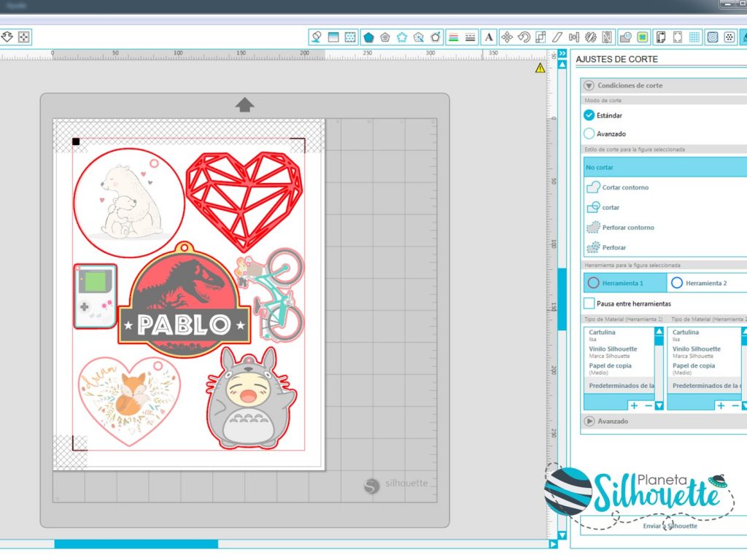The width and height of the screenshot is (747, 560).
Task: Click the solid teal pentagon toolbar icon
Action: pos(368,37)
